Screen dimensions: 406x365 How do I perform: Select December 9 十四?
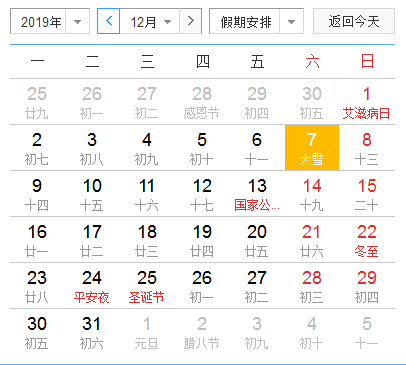(x=37, y=194)
